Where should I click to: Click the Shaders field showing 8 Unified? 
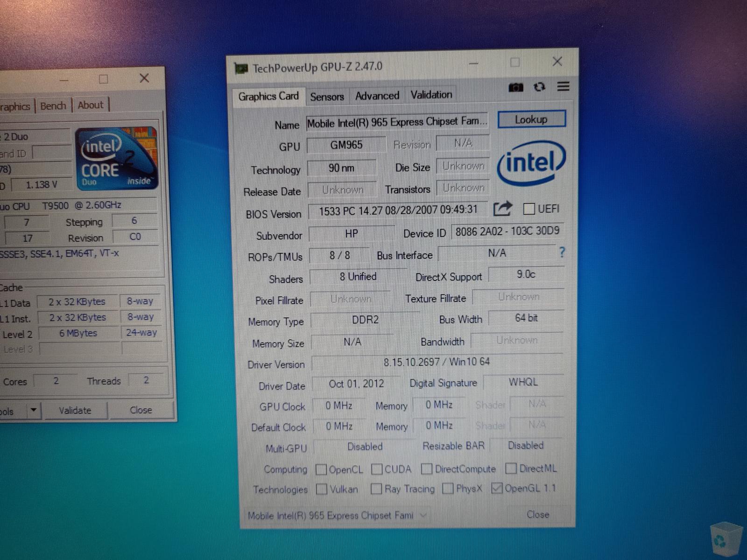358,277
